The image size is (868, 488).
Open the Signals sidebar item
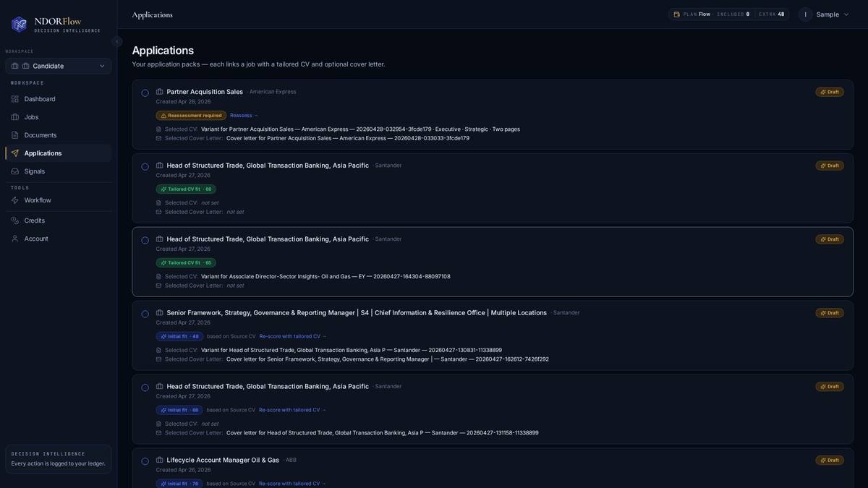click(x=59, y=171)
